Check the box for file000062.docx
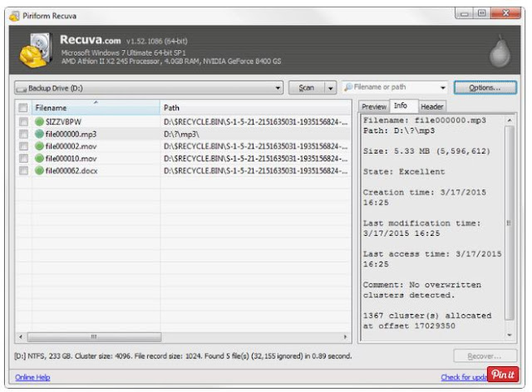Image resolution: width=532 pixels, height=392 pixels. pos(23,170)
